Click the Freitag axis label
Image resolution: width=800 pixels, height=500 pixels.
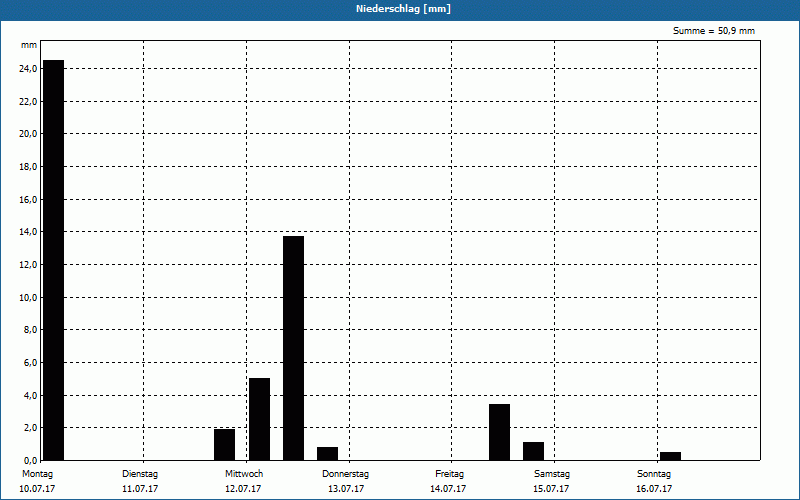pos(449,474)
